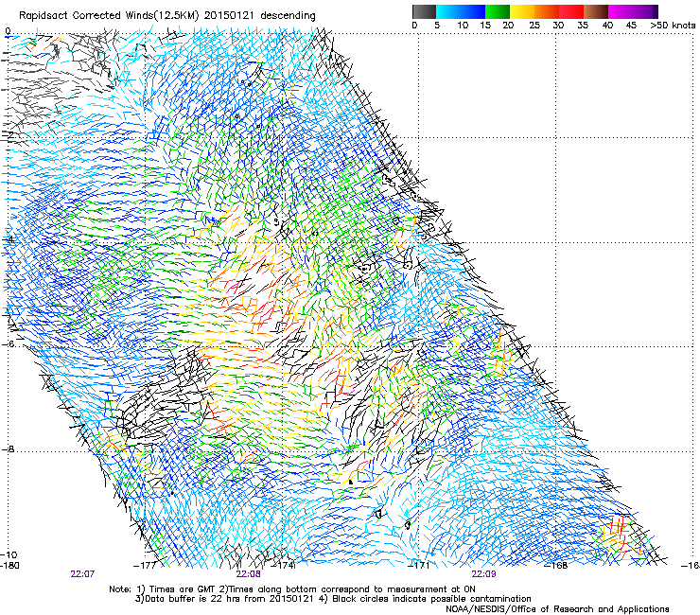Click the latitude label '-10'

[9, 554]
